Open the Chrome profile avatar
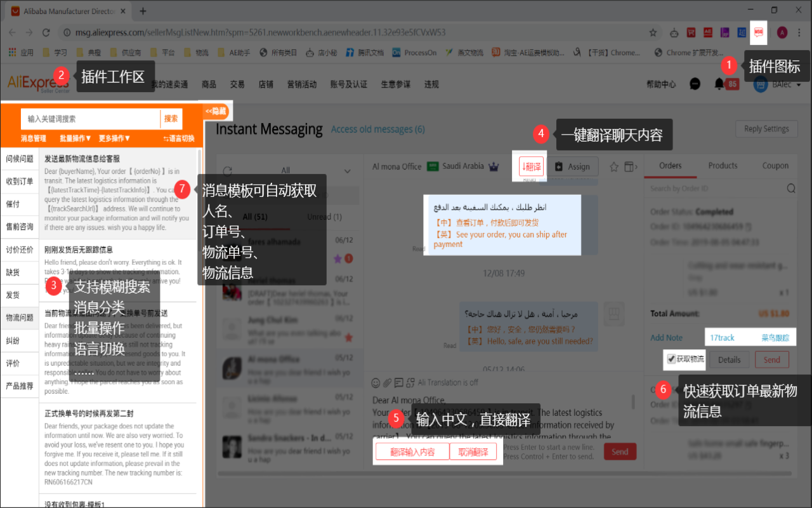This screenshot has height=508, width=812. (x=782, y=32)
